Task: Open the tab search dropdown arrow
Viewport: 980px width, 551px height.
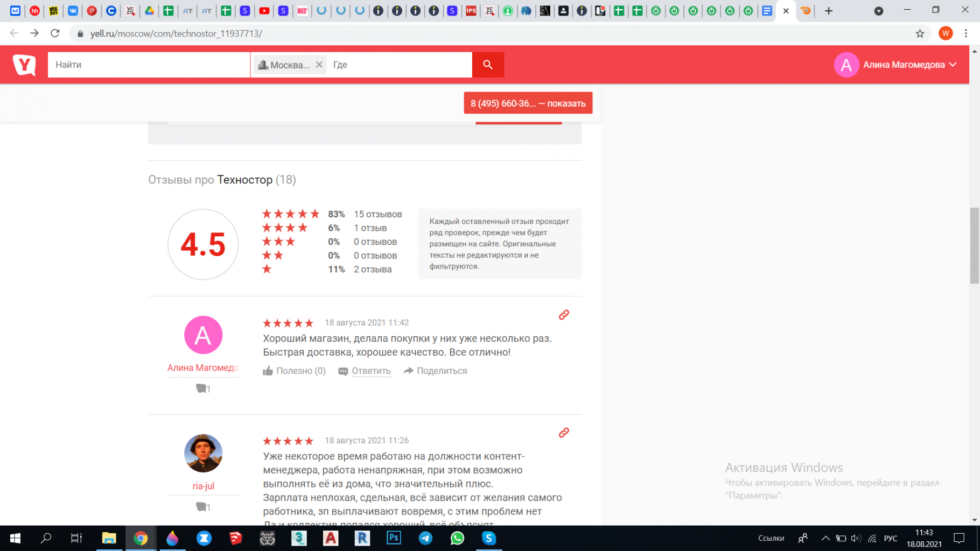Action: click(878, 11)
